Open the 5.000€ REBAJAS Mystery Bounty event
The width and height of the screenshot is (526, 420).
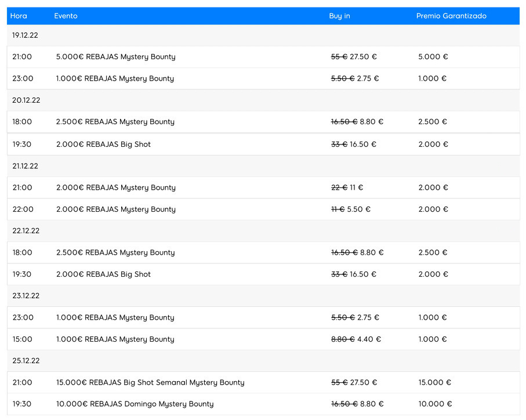pyautogui.click(x=115, y=57)
